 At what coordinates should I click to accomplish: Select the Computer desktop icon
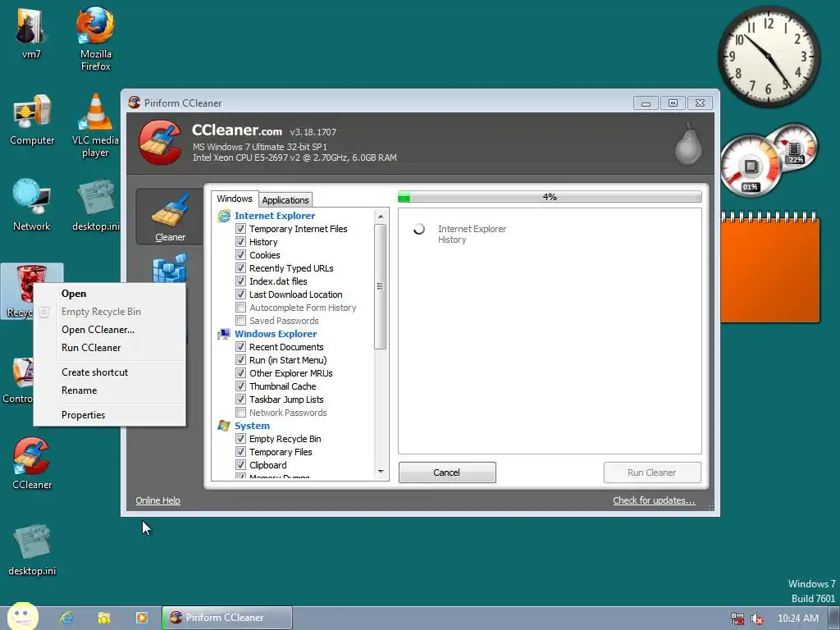tap(32, 120)
